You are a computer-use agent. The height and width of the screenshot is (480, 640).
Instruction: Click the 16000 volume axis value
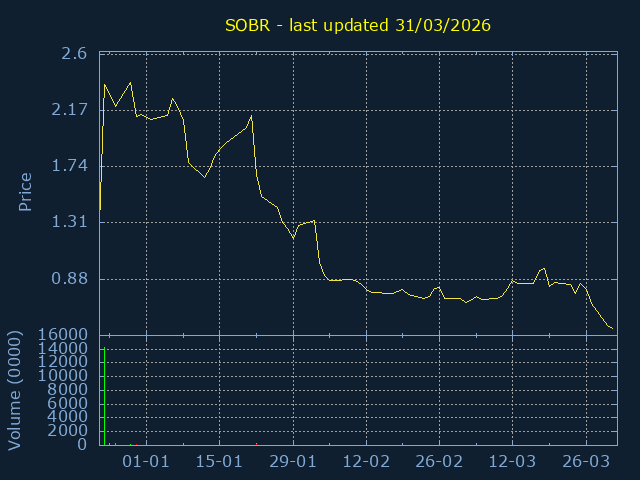point(64,334)
